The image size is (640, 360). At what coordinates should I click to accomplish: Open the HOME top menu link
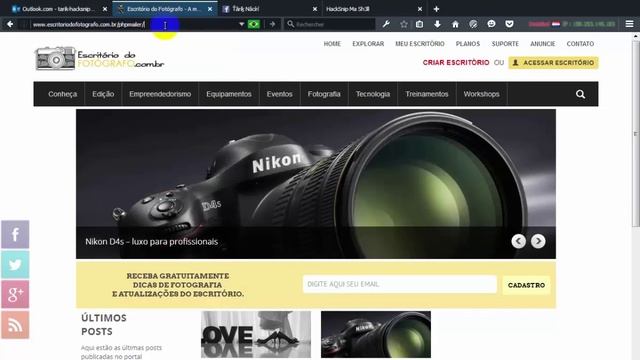[332, 44]
